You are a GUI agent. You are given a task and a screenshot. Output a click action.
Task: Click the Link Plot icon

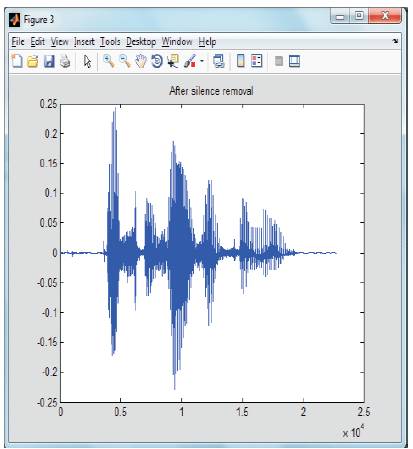point(219,61)
